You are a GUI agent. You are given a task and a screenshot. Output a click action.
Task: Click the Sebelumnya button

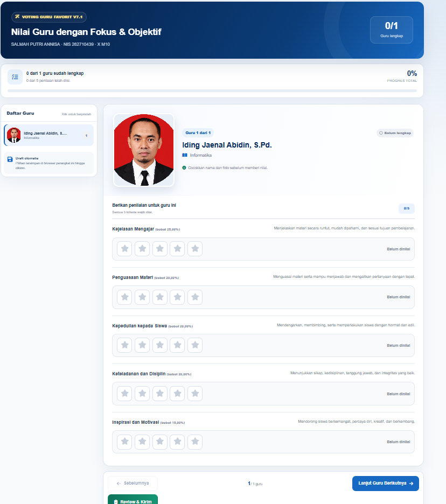coord(133,484)
